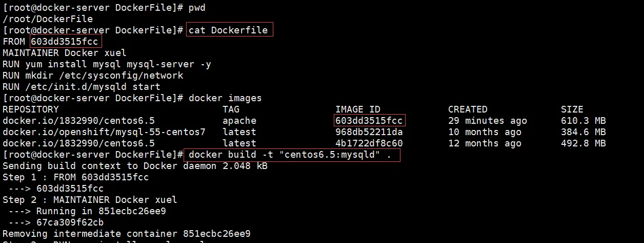
Task: Click the boxed image ID in the apache row
Action: tap(369, 121)
